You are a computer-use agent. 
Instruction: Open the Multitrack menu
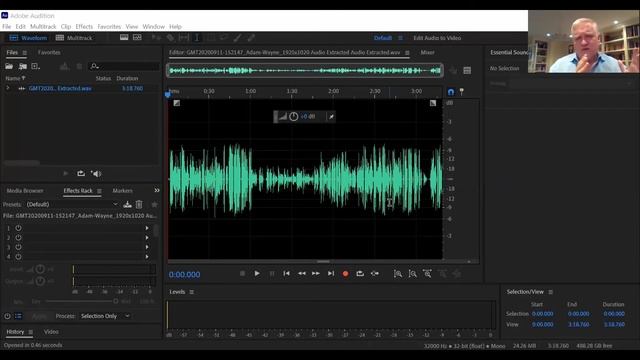(43, 27)
